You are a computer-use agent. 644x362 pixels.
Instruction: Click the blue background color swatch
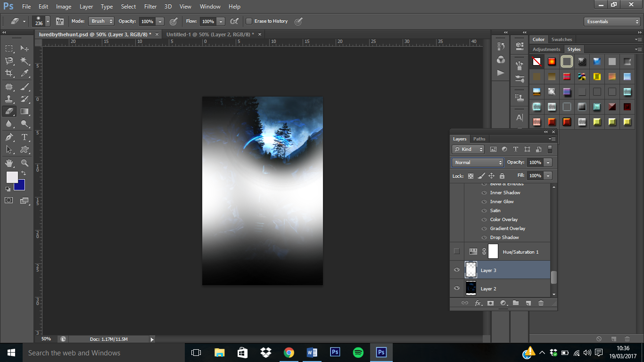pyautogui.click(x=20, y=186)
